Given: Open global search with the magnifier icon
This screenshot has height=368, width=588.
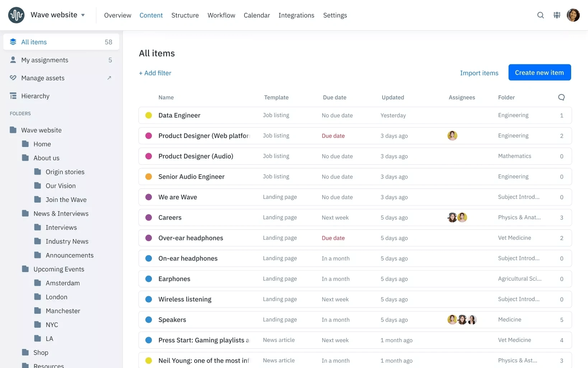Looking at the screenshot, I should (x=540, y=15).
